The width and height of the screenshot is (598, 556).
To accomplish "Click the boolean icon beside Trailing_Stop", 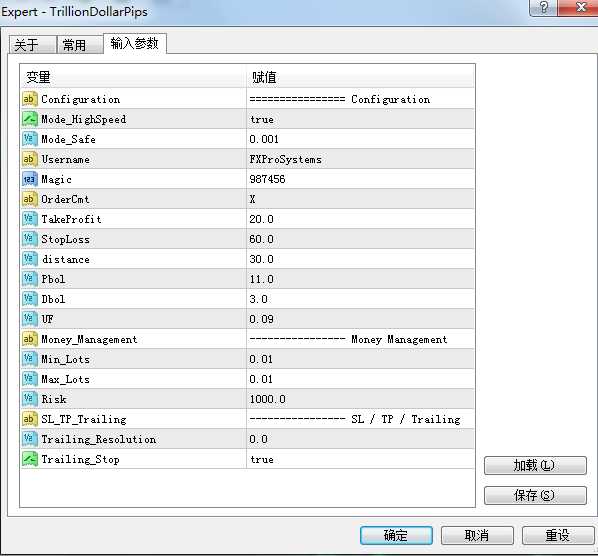I will pyautogui.click(x=30, y=459).
